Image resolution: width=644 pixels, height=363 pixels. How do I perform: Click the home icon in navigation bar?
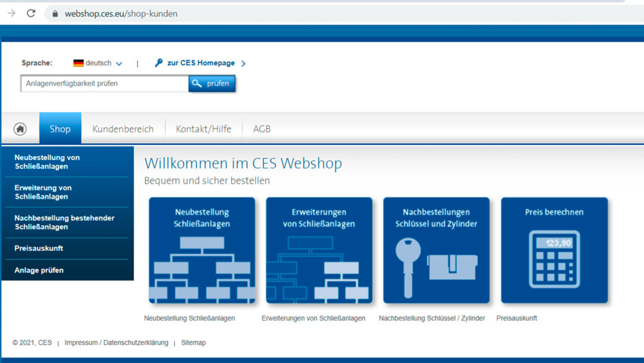click(x=20, y=129)
